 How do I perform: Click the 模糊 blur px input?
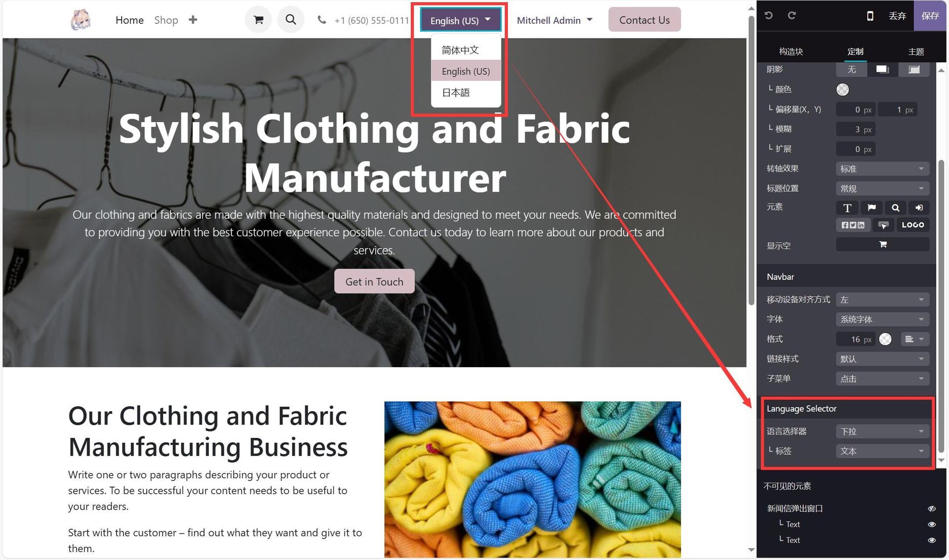(x=856, y=129)
